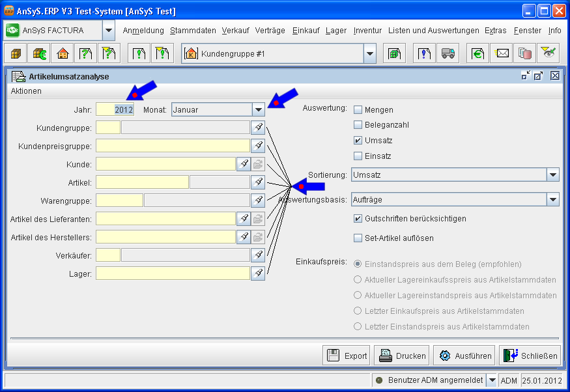Viewport: 570px width, 392px height.
Task: Tick the Set-Artikel auflösen checkbox
Action: pos(358,238)
